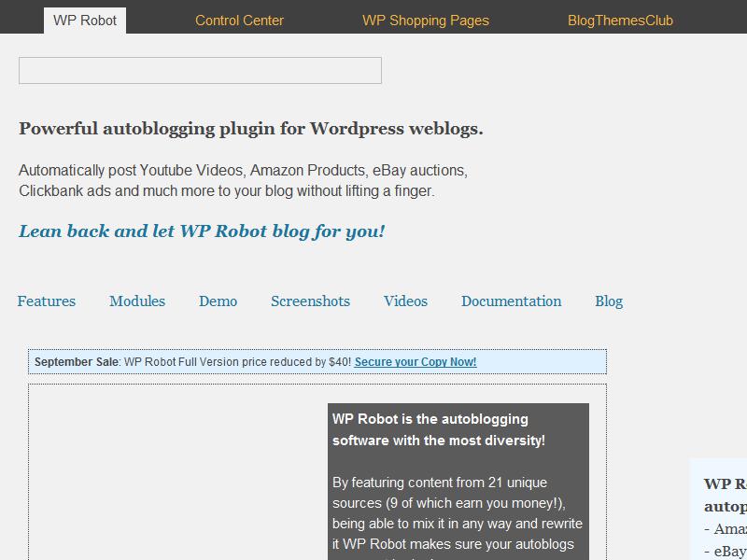Click the 'WP Robot is the autoblogging software' heading

tap(439, 429)
